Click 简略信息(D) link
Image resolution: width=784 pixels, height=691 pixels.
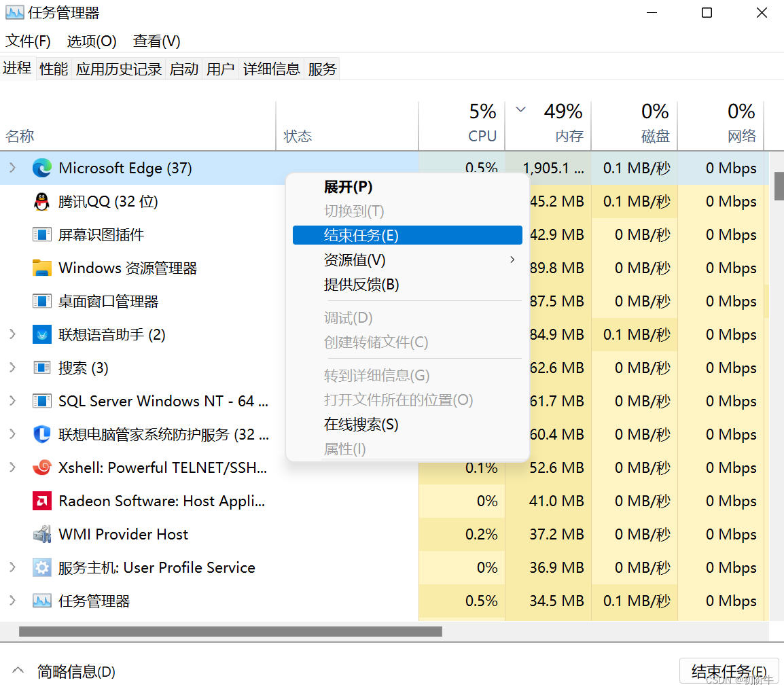(x=76, y=671)
